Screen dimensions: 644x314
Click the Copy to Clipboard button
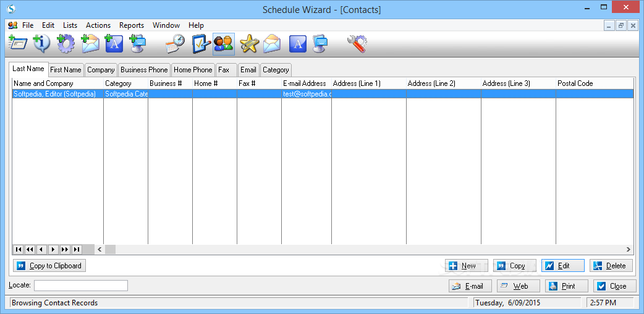click(49, 266)
